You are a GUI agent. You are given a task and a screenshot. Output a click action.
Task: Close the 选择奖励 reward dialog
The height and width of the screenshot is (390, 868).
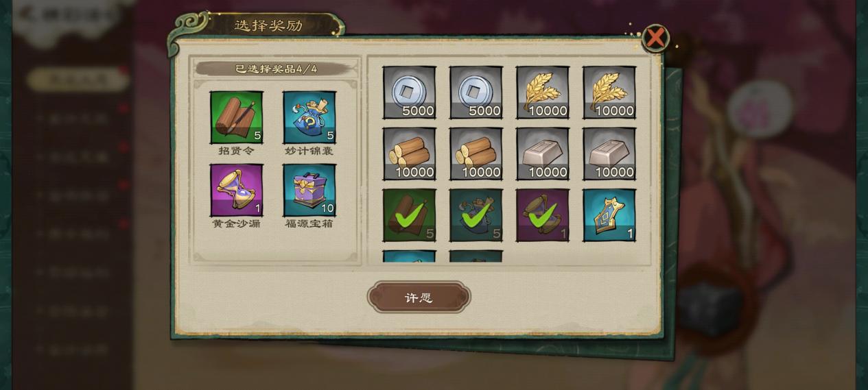pos(655,38)
